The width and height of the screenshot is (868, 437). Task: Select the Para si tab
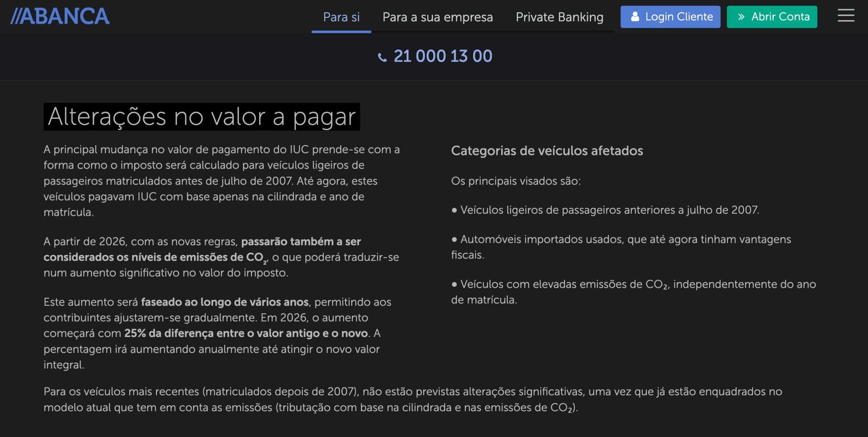341,17
